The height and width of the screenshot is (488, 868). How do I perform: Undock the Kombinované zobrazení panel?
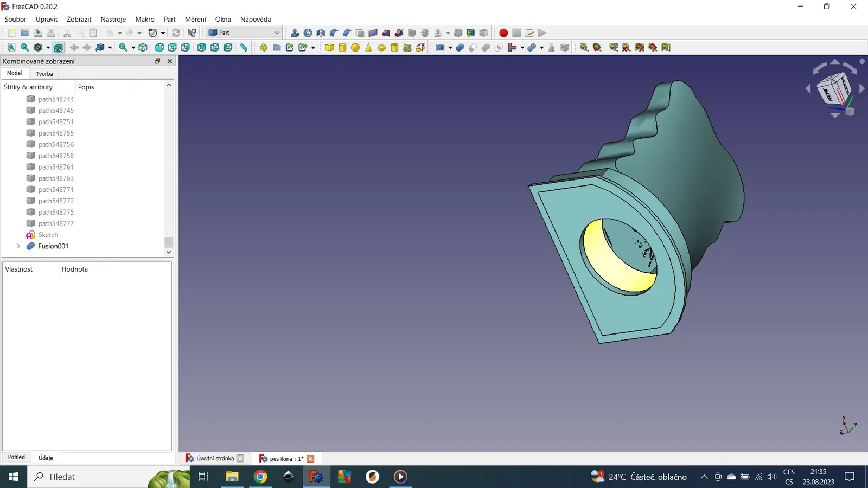158,61
